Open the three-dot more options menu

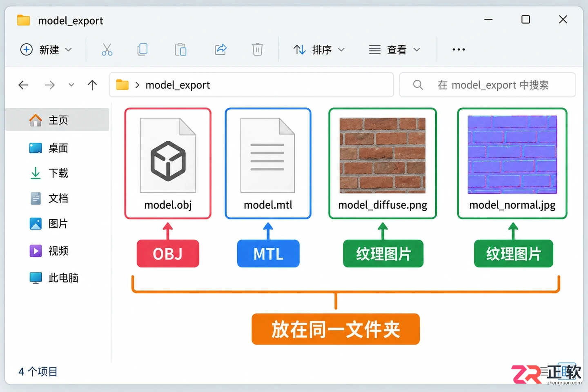459,49
